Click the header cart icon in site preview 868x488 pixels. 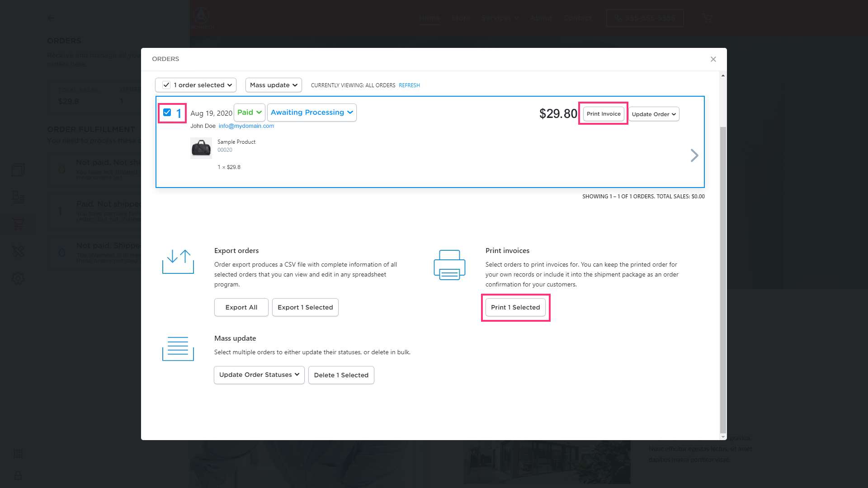click(x=708, y=19)
